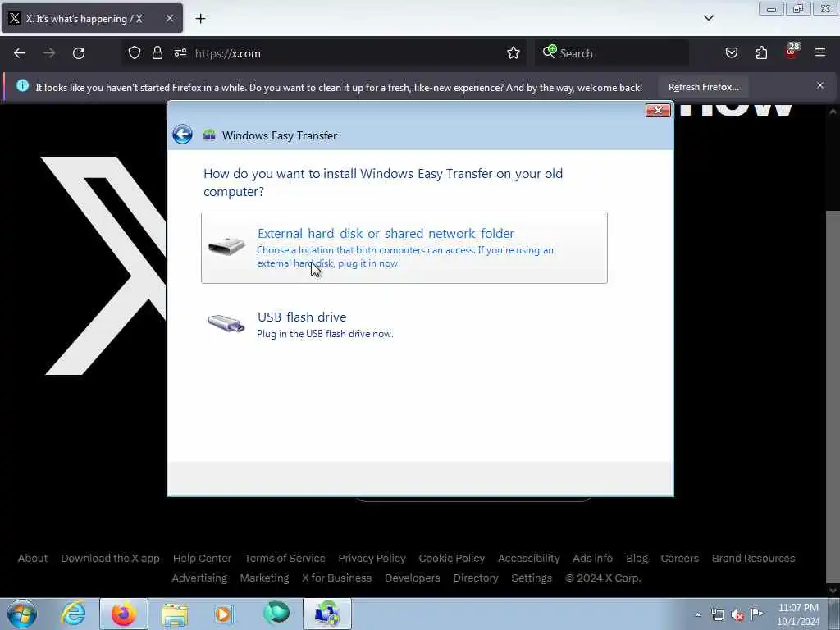
Task: Open Download the X app link
Action: 111,558
